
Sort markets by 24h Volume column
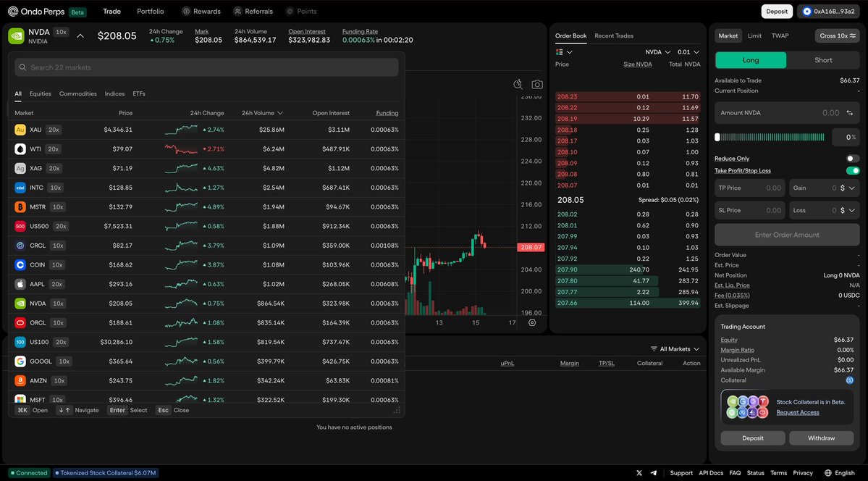(262, 113)
